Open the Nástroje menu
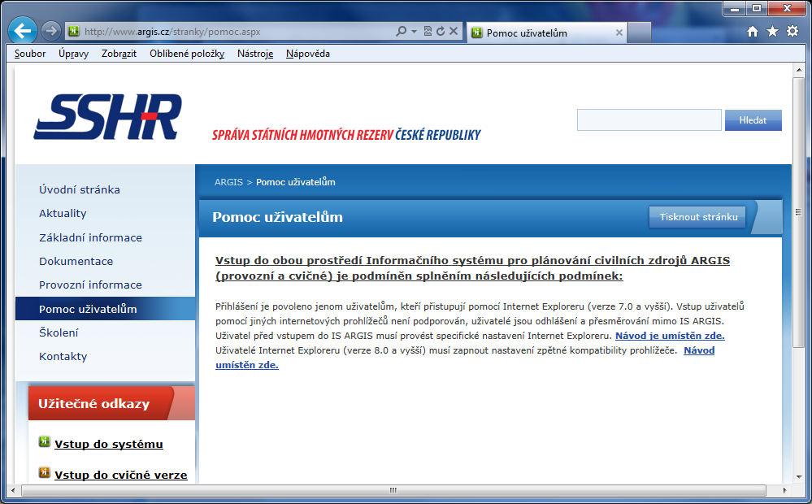812x504 pixels. point(255,54)
